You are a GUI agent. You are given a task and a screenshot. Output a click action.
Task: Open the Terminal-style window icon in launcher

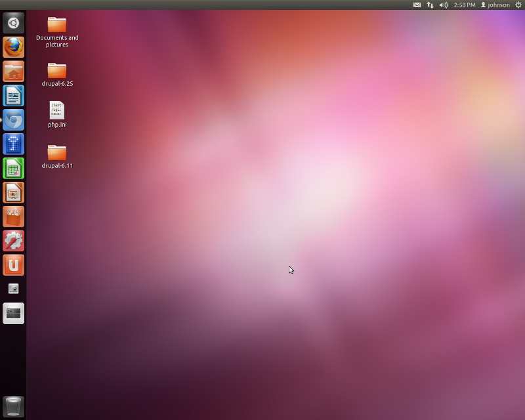pyautogui.click(x=13, y=313)
